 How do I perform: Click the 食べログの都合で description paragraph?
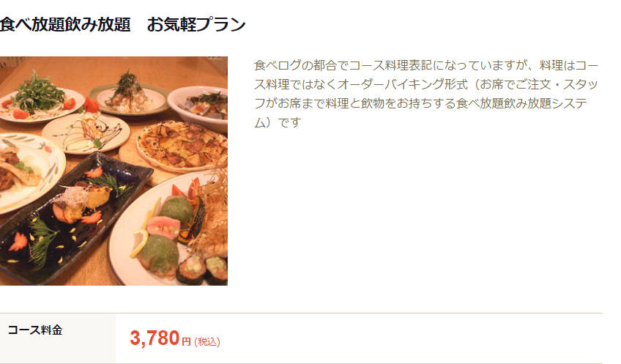pyautogui.click(x=425, y=94)
